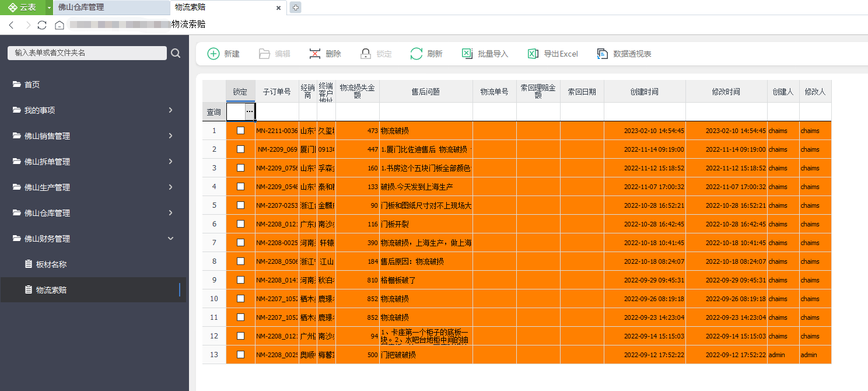Screen dimensions: 868x391
Task: Click the 修改时间 column header
Action: pos(726,92)
